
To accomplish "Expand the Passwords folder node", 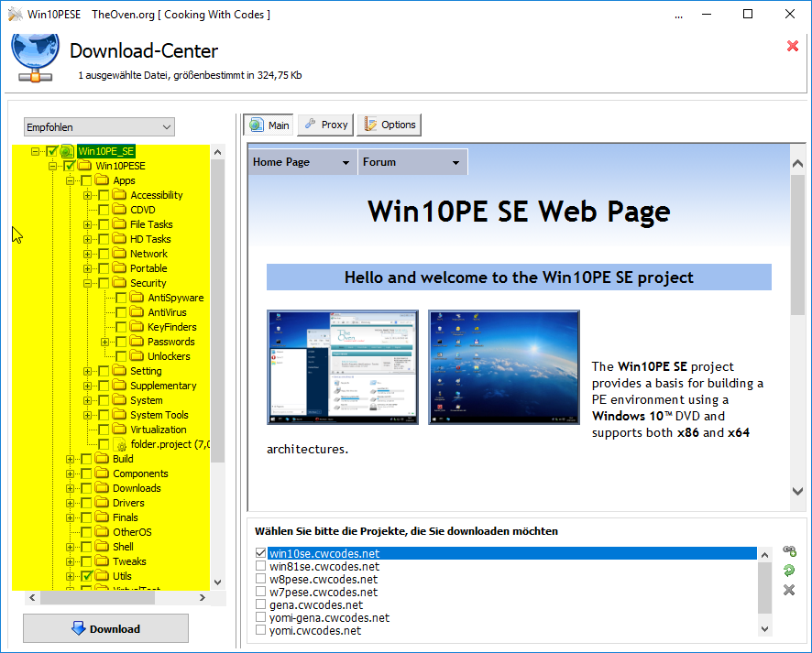I will pyautogui.click(x=105, y=342).
